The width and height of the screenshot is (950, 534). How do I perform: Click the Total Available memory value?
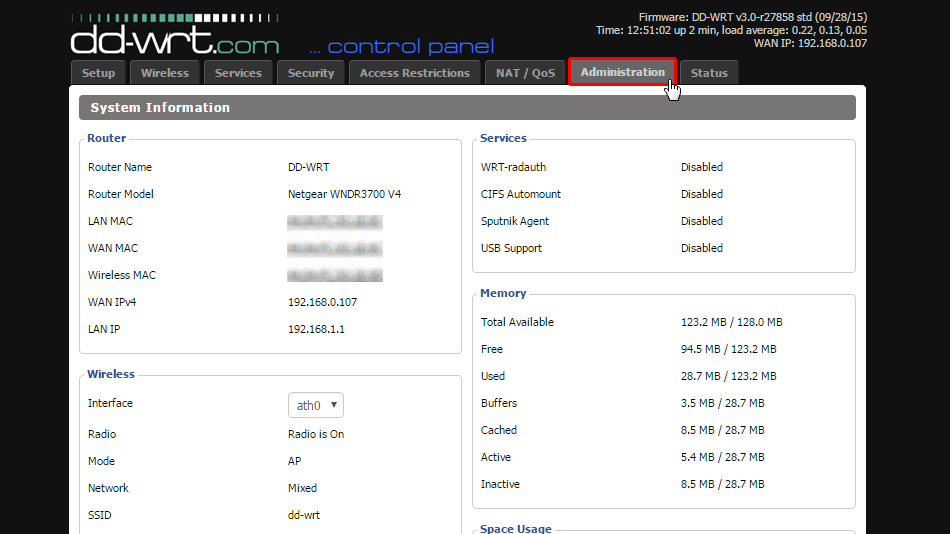[731, 322]
